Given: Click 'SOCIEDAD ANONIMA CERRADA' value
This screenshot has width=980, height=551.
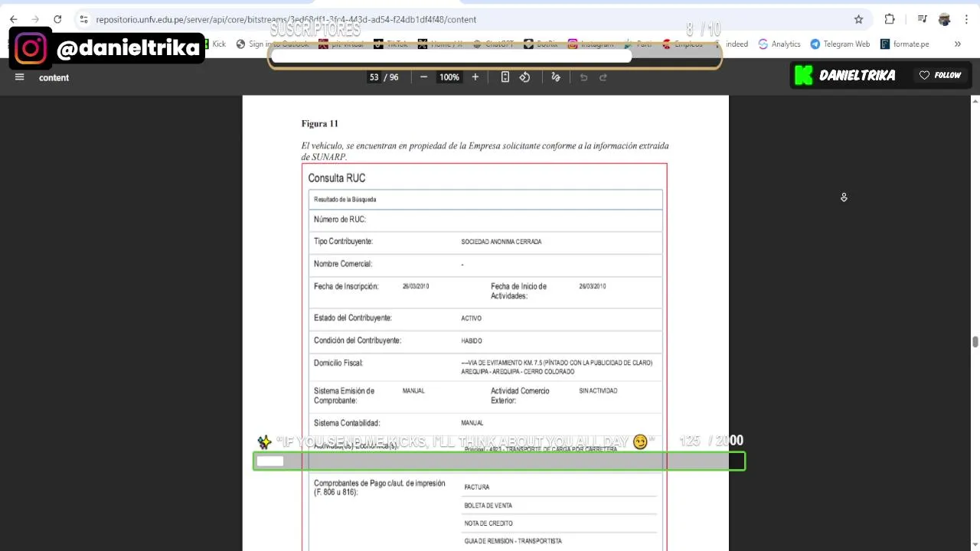Looking at the screenshot, I should [x=501, y=242].
